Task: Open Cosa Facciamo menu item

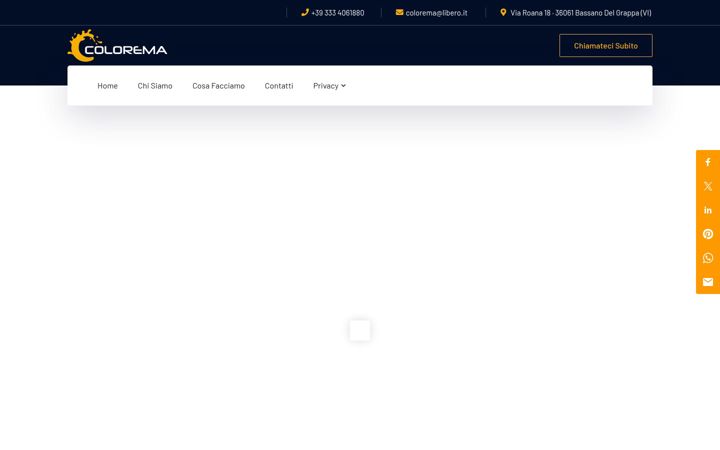Action: tap(219, 86)
